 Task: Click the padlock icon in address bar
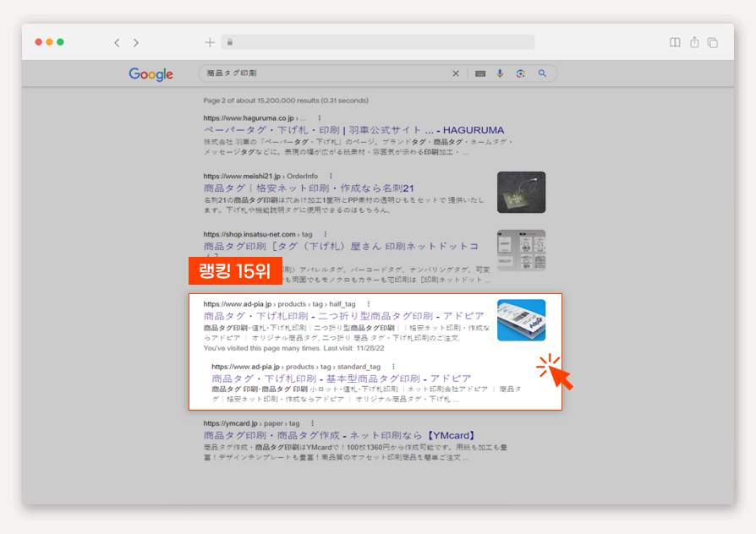[x=230, y=42]
